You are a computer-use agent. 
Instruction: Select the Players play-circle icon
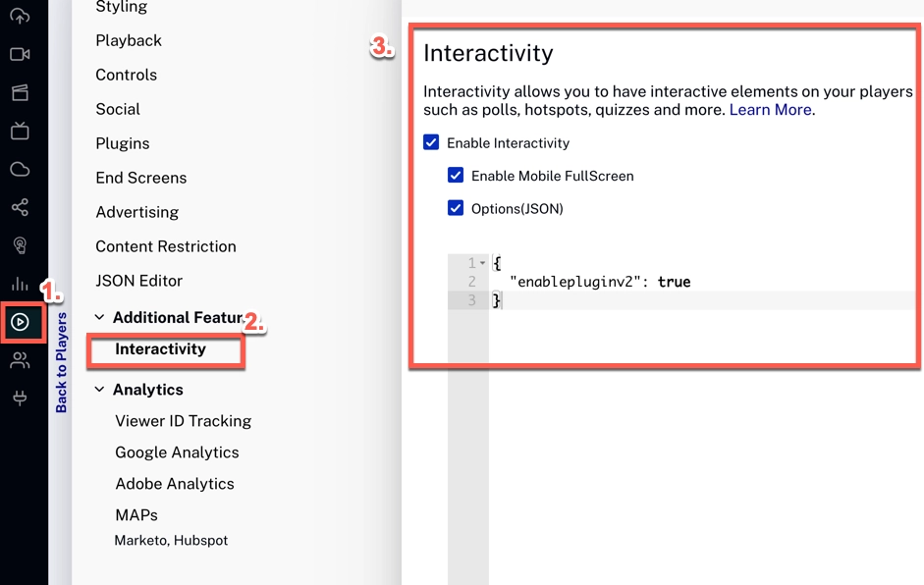click(x=20, y=322)
